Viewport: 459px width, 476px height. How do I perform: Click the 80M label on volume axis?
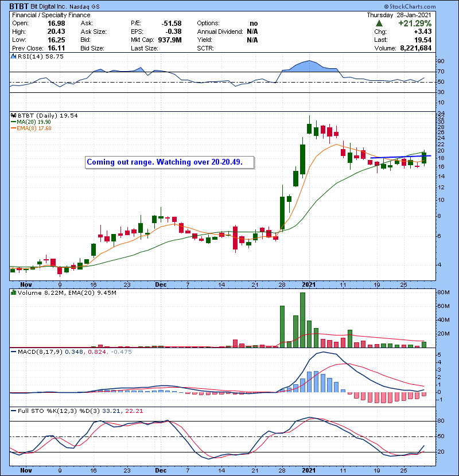[443, 292]
